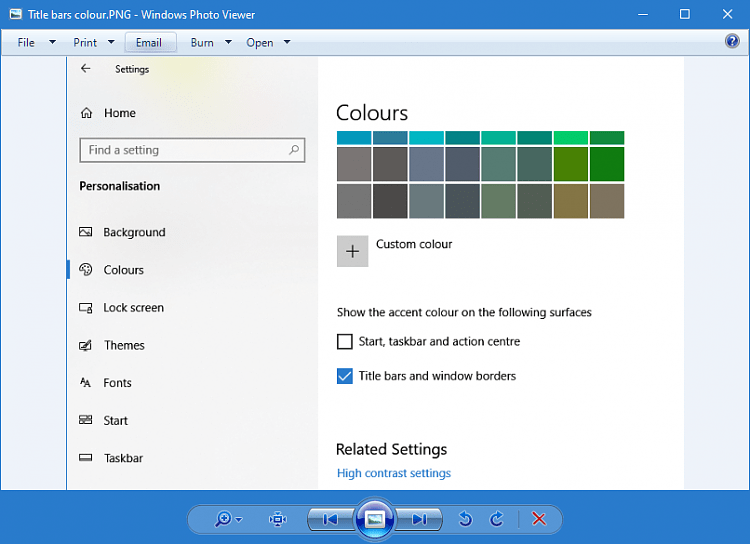Viewport: 750px width, 544px height.
Task: Click the back arrow in Settings
Action: 86,69
